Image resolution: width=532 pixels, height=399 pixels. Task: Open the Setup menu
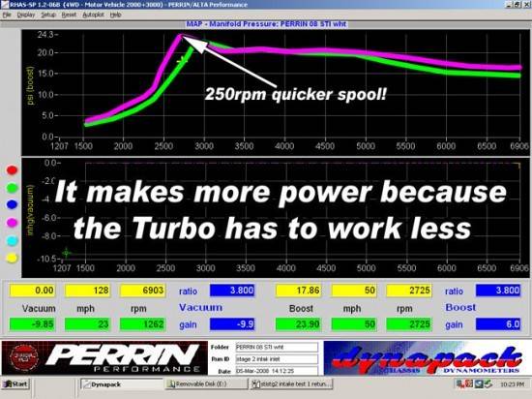48,15
